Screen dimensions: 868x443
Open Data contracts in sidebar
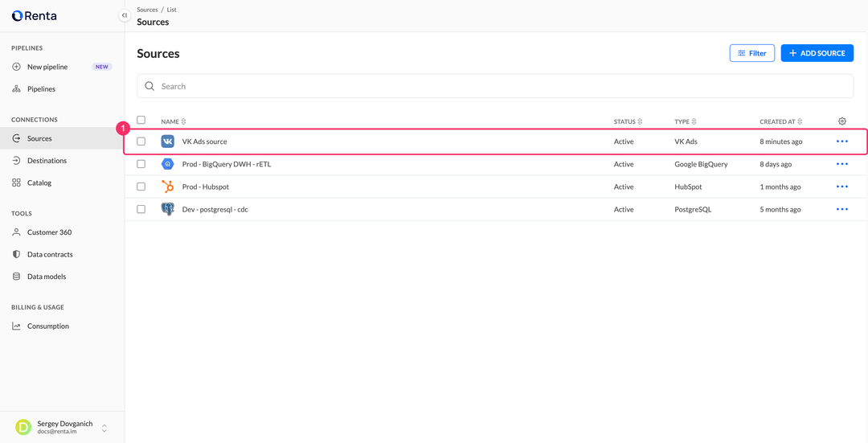(62, 255)
